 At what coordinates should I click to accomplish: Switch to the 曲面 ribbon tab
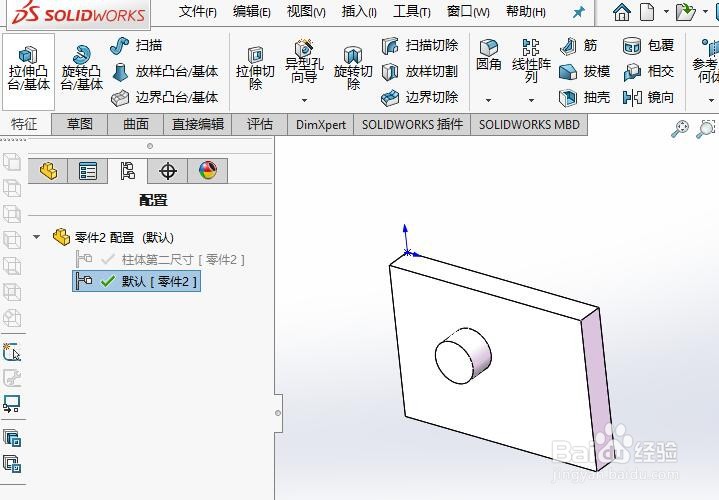tap(136, 124)
